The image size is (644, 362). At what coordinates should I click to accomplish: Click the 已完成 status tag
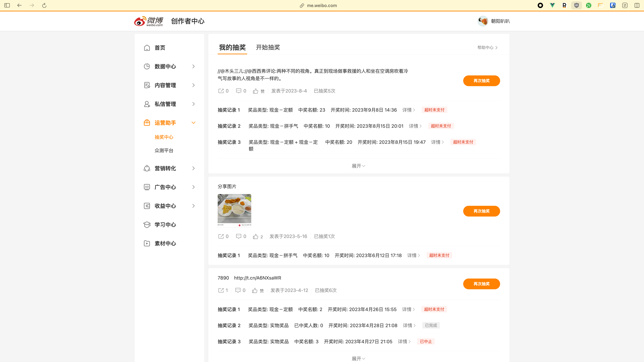click(x=431, y=325)
